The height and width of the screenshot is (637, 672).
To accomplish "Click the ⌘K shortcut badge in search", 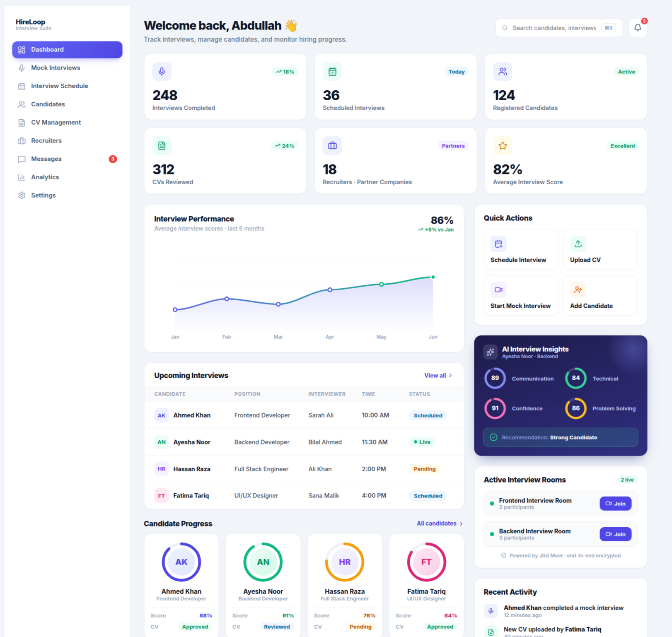I will (608, 28).
